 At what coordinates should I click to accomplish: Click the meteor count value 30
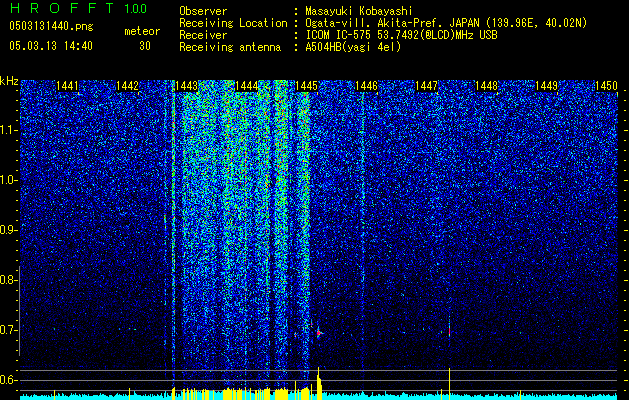[145, 46]
